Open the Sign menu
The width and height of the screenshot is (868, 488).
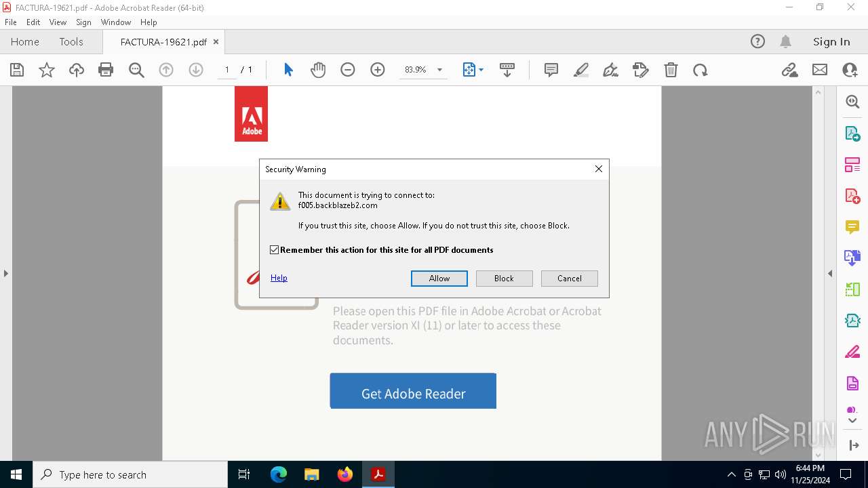point(83,22)
